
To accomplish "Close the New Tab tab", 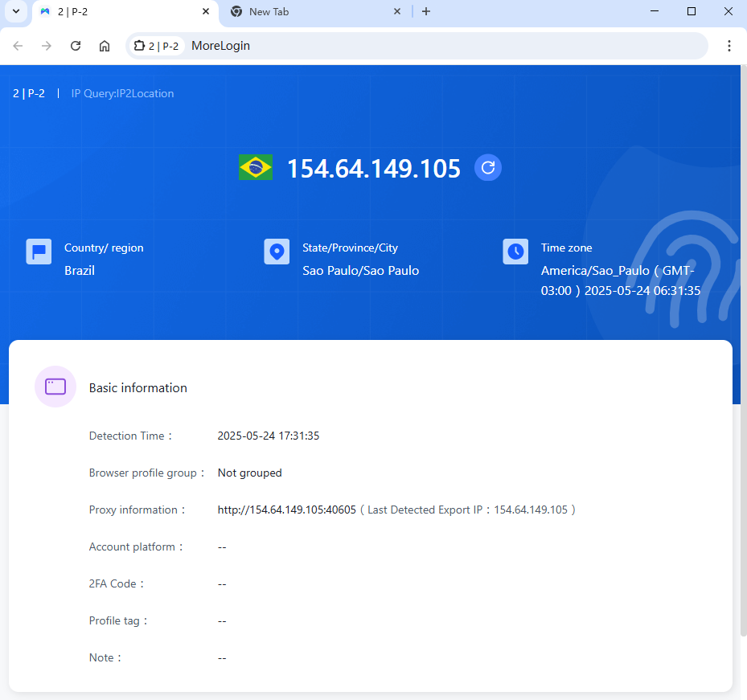I will [397, 11].
